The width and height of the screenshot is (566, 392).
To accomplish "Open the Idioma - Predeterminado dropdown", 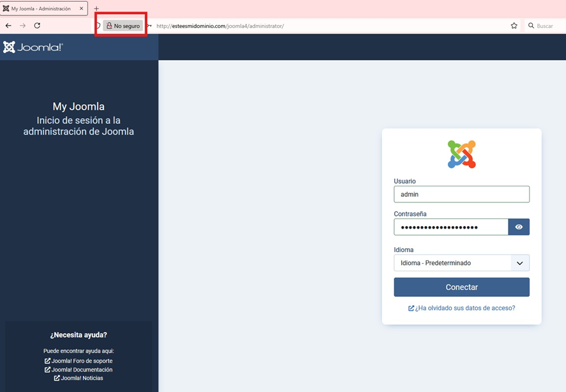I will pyautogui.click(x=462, y=263).
